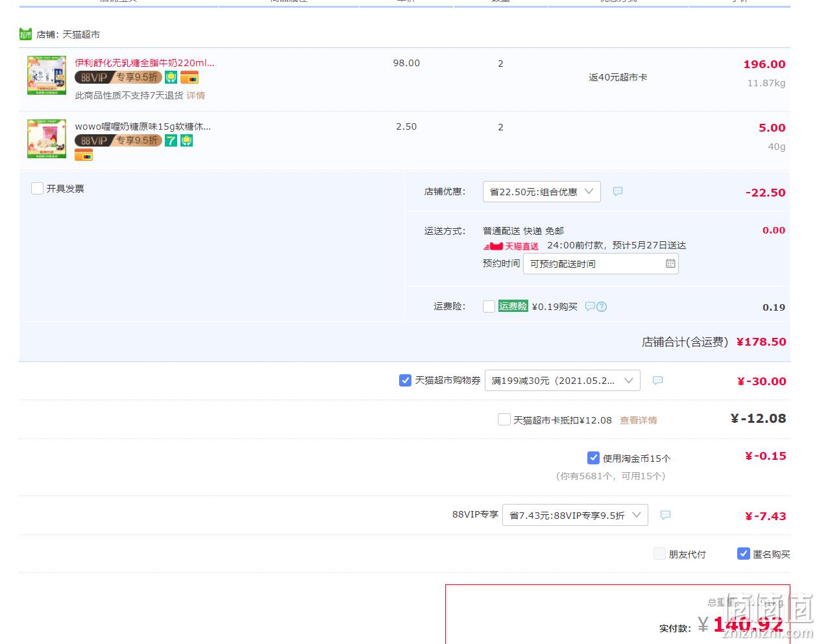Click the -22.50 store discount amount

coord(766,193)
